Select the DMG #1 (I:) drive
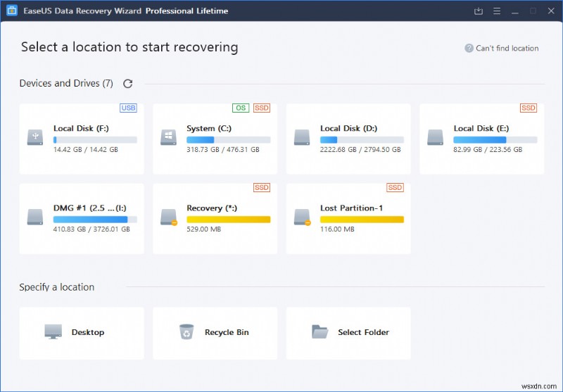This screenshot has width=563, height=392. pyautogui.click(x=82, y=218)
